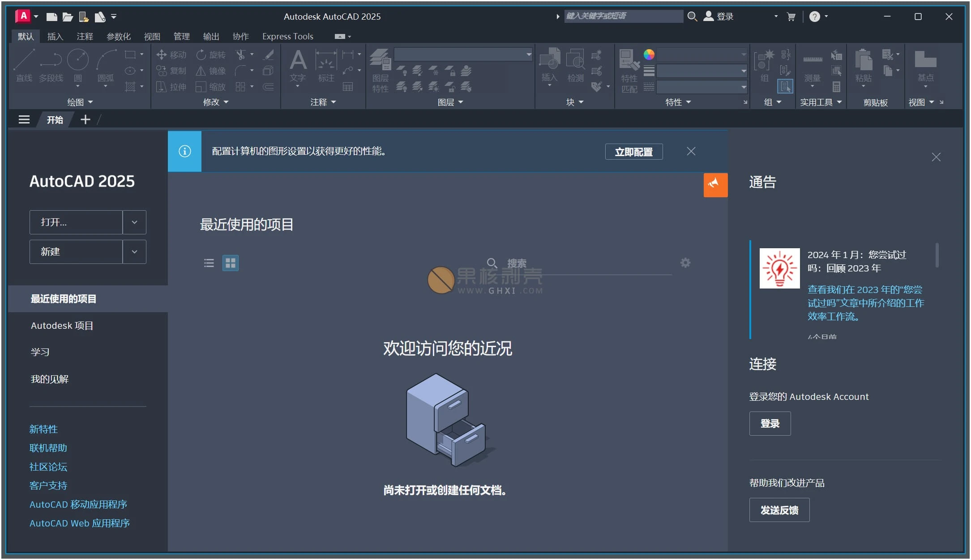Viewport: 971px width, 560px height.
Task: Click the Paste (粘贴) clipboard tool
Action: click(864, 66)
